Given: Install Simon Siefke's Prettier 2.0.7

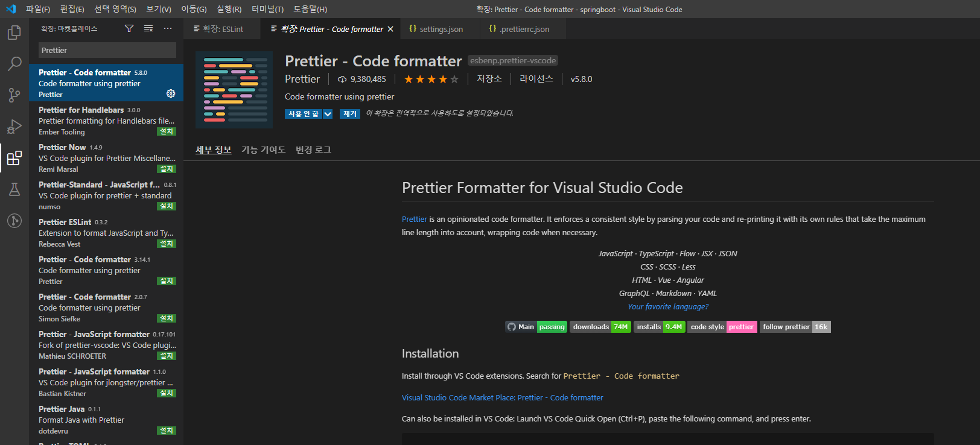Looking at the screenshot, I should 167,318.
